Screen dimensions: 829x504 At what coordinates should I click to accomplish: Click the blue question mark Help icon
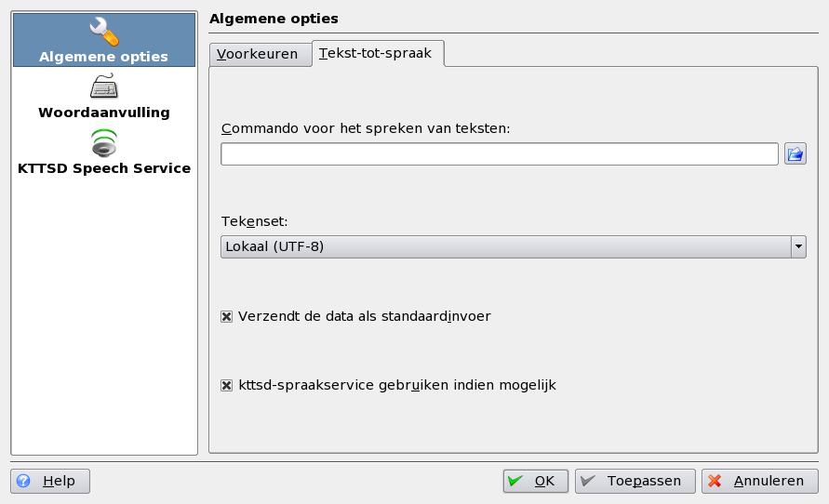(x=24, y=481)
